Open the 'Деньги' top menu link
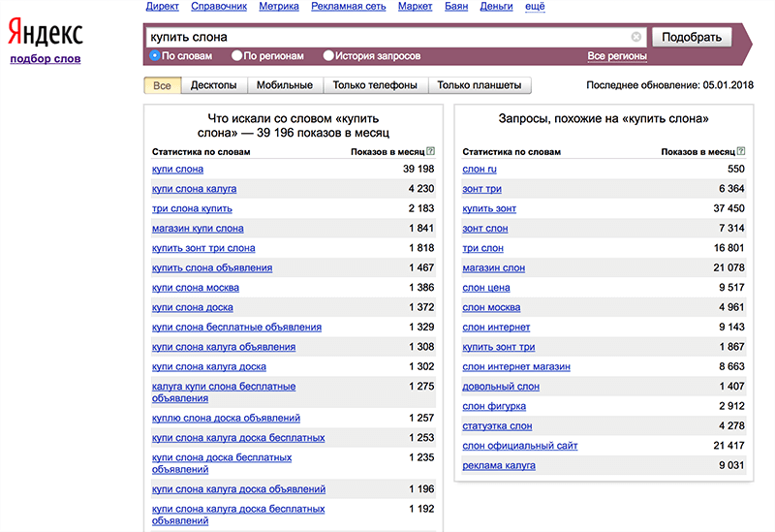 (496, 7)
